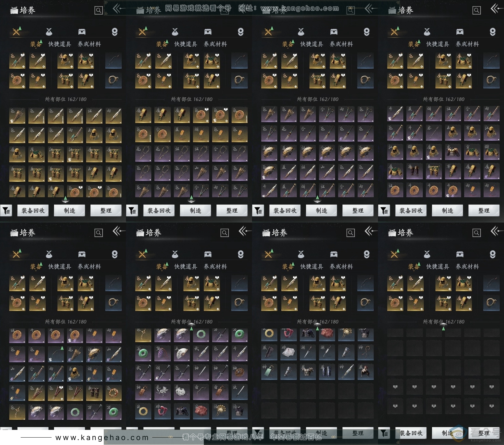Select first purple necklace item in second top panel
The width and height of the screenshot is (504, 445).
[x=143, y=154]
